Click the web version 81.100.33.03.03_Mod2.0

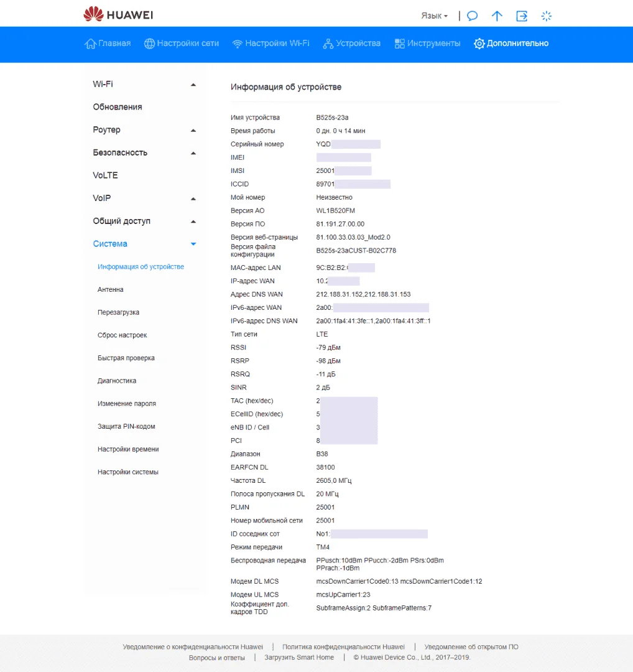(353, 238)
